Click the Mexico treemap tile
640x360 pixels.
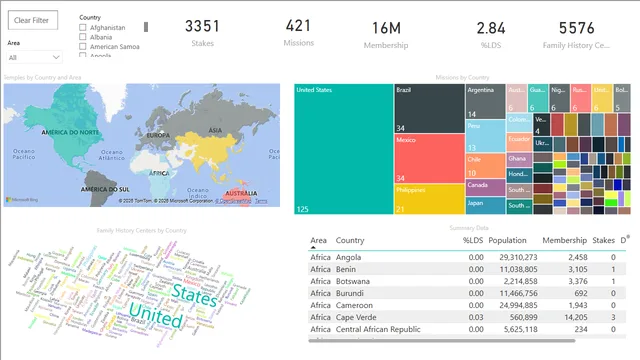pyautogui.click(x=429, y=158)
